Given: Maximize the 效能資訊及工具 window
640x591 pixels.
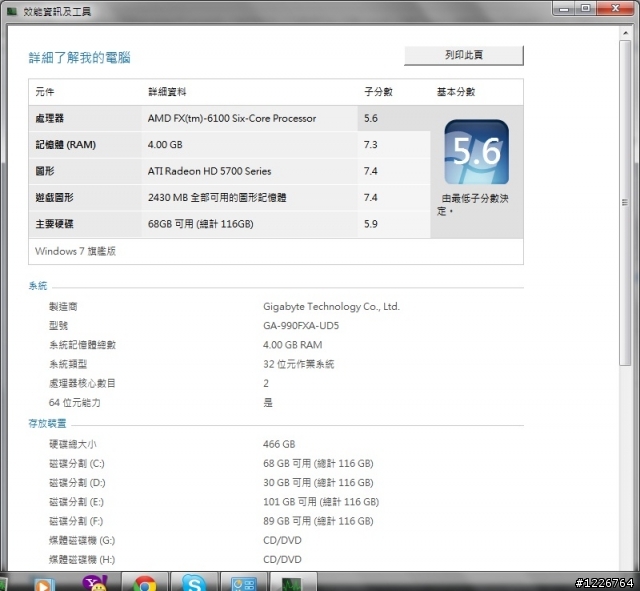Looking at the screenshot, I should pyautogui.click(x=586, y=8).
